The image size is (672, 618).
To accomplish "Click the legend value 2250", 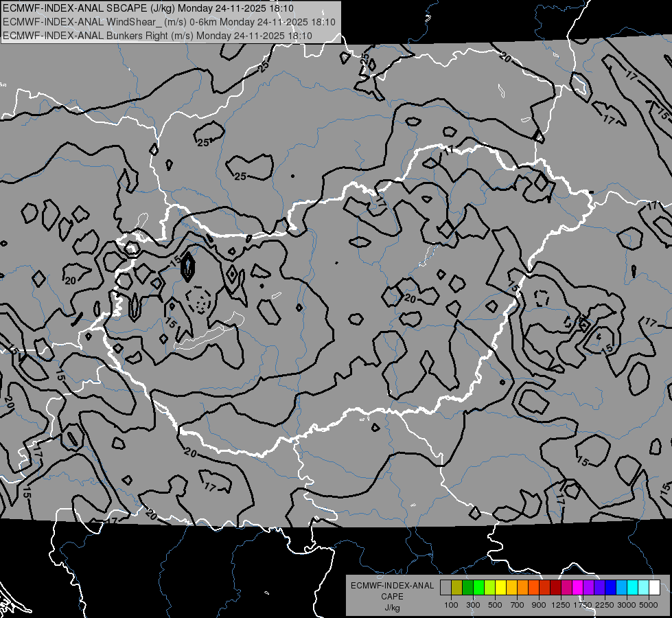I will tap(605, 605).
